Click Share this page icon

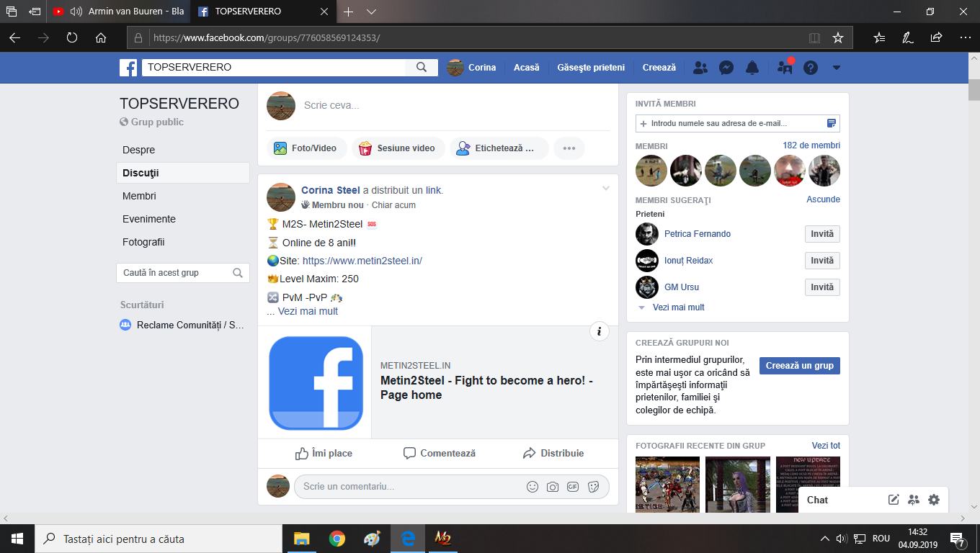(936, 37)
